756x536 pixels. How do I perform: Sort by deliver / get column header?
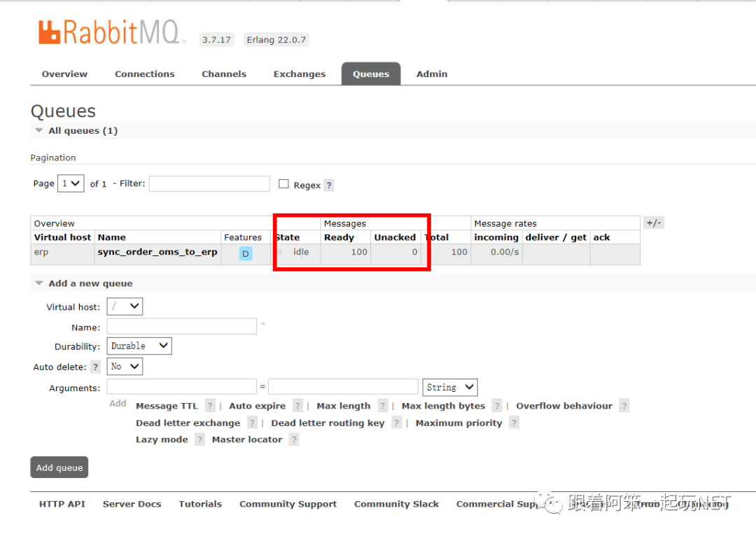556,237
